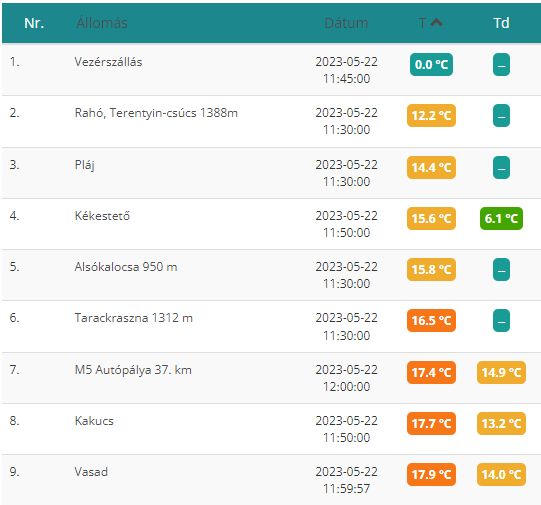
Task: Click the empty Td dash badge for Vezérszállás
Action: (x=501, y=65)
